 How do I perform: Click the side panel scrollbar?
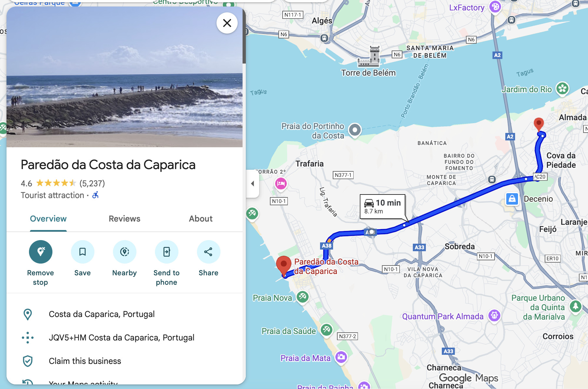click(x=244, y=36)
